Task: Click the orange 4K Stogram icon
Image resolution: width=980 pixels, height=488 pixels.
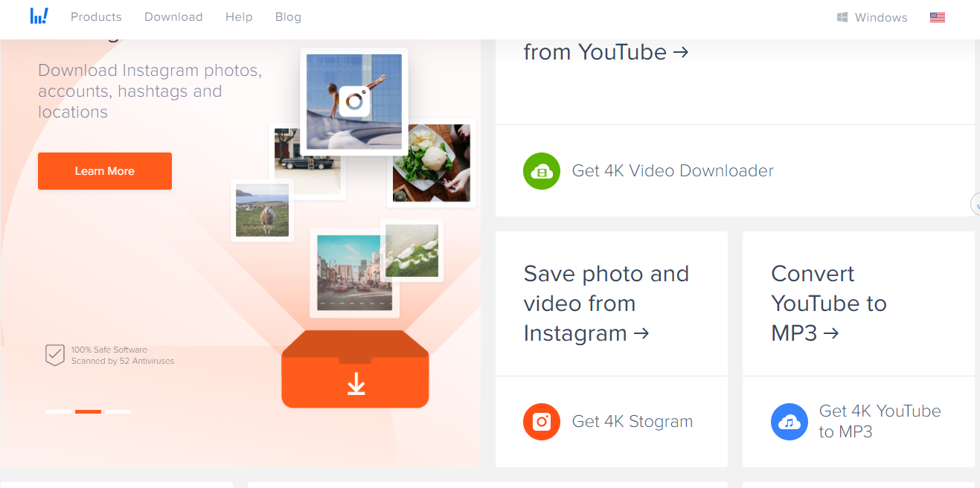Action: (542, 422)
